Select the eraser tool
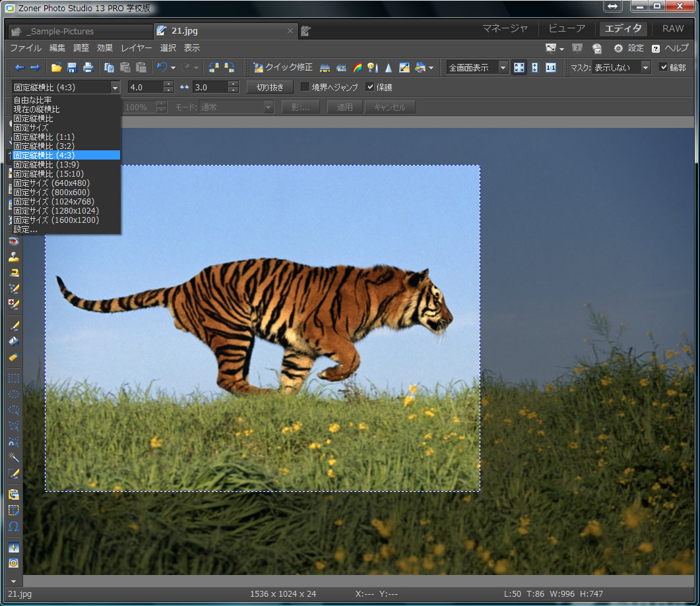Screen dimensions: 700x606 pyautogui.click(x=13, y=357)
